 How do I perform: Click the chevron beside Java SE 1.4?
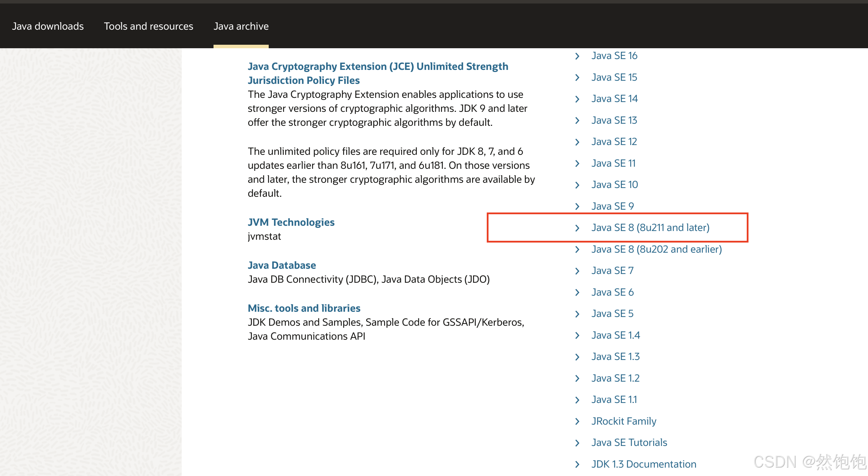pyautogui.click(x=577, y=336)
